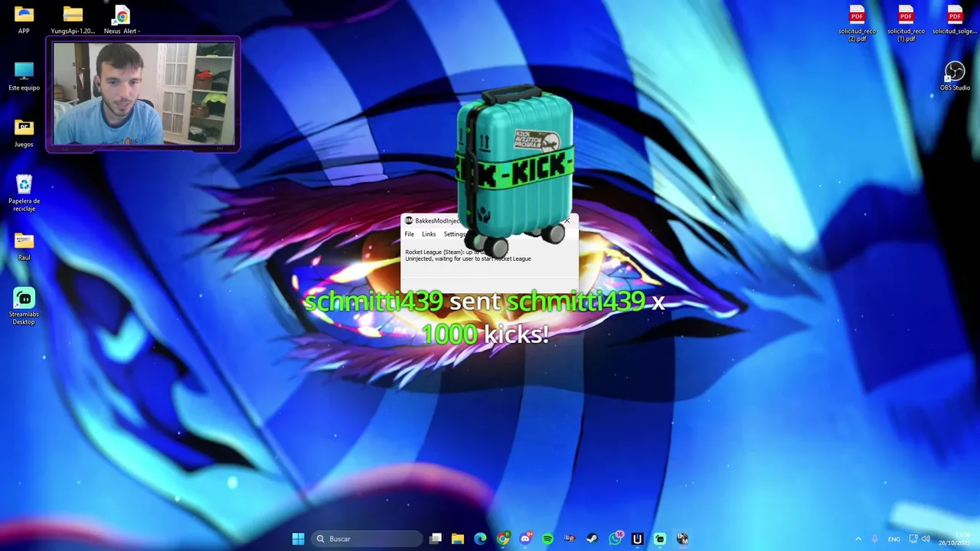This screenshot has width=980, height=551.
Task: Open the Windows Start menu
Action: click(x=298, y=539)
